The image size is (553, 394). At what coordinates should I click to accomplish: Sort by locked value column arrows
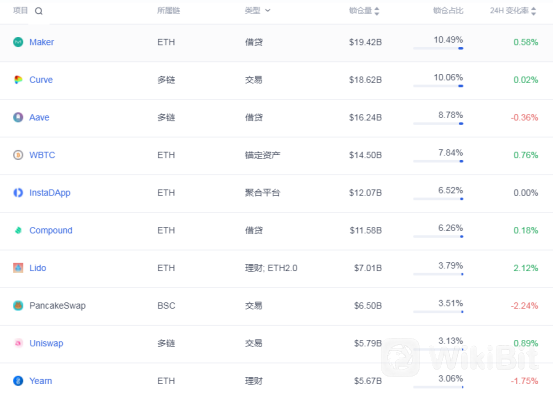(x=377, y=11)
